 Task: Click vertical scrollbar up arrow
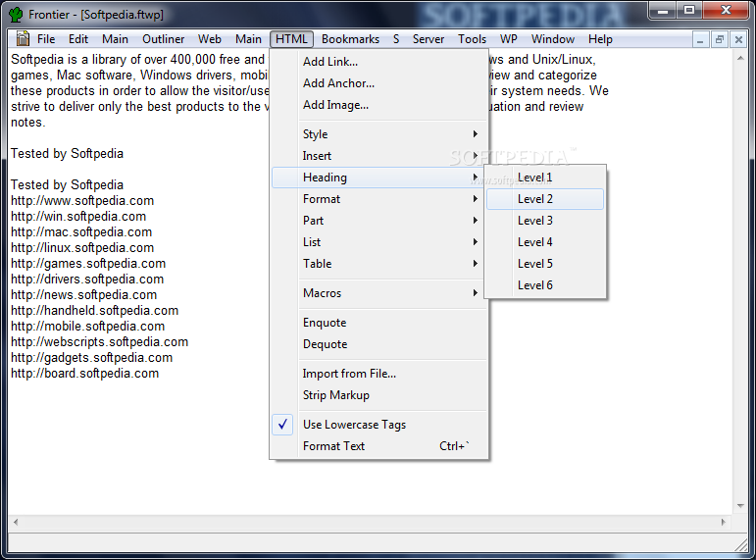[x=740, y=58]
